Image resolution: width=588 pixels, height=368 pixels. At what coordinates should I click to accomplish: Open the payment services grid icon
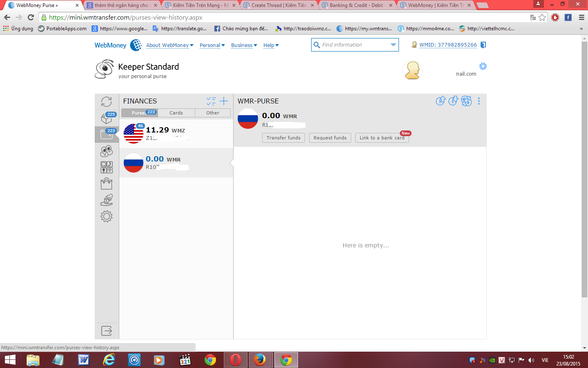(x=107, y=167)
